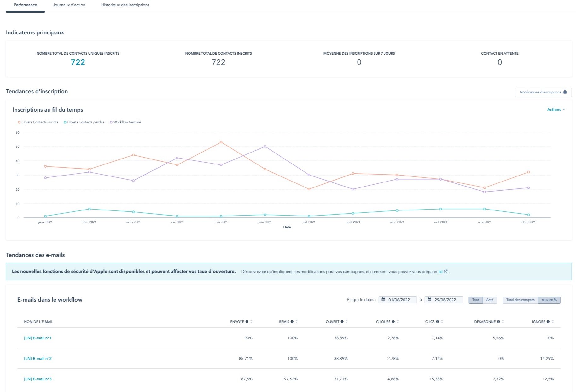Sort the table by REMIS arrows
The height and width of the screenshot is (392, 576).
(x=297, y=322)
